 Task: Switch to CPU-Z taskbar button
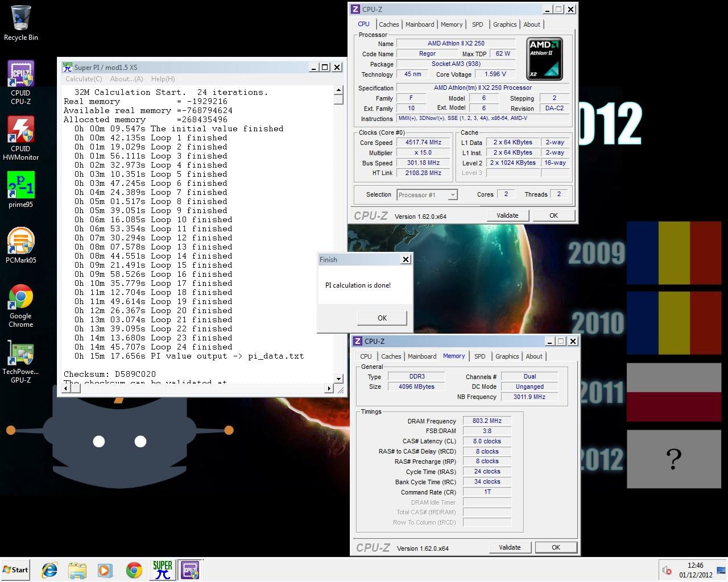[x=190, y=569]
